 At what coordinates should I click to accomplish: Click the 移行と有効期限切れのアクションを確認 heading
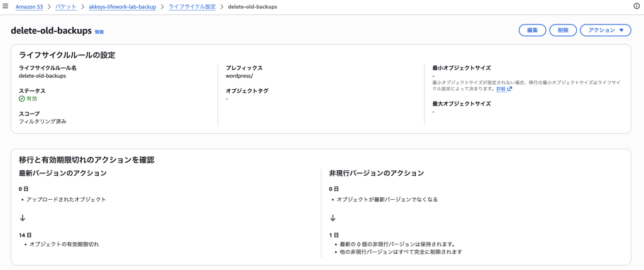point(87,159)
